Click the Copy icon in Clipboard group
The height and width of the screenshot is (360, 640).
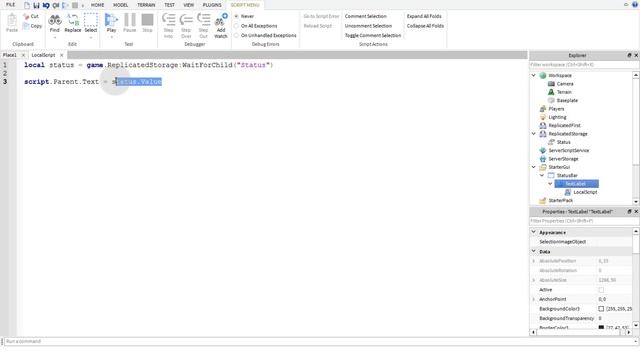(x=26, y=26)
